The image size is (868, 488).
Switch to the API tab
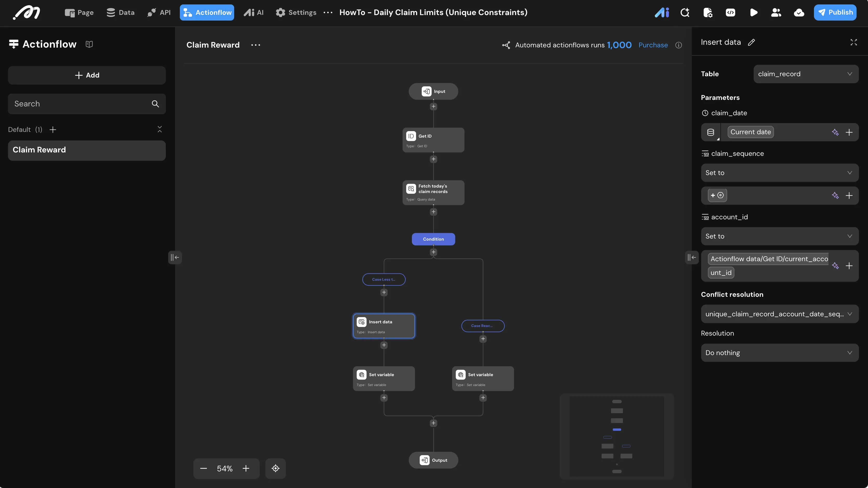pos(159,12)
